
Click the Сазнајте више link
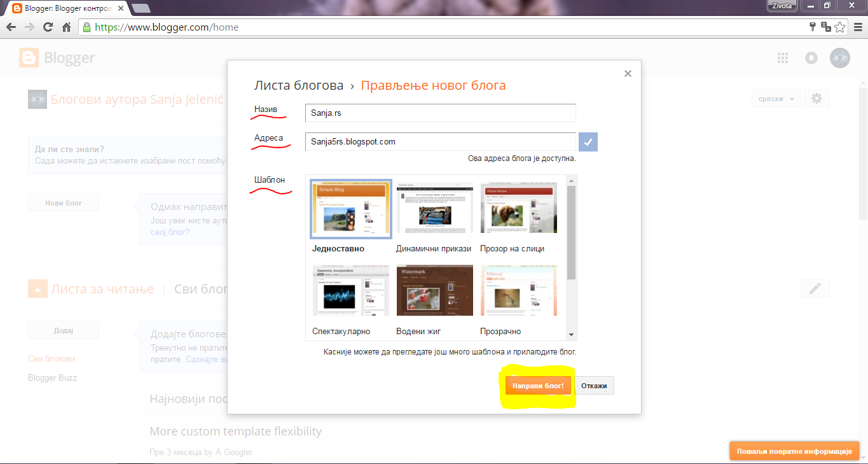[206, 359]
